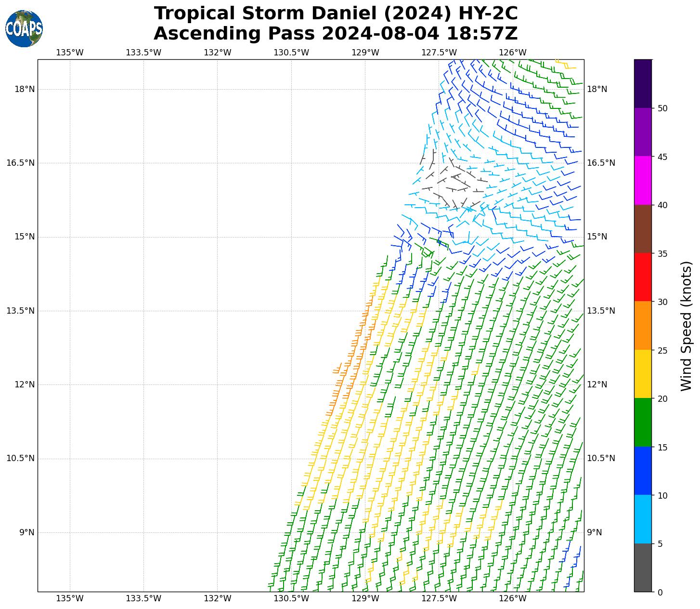Click the 135°W label on the top axis

pos(70,53)
